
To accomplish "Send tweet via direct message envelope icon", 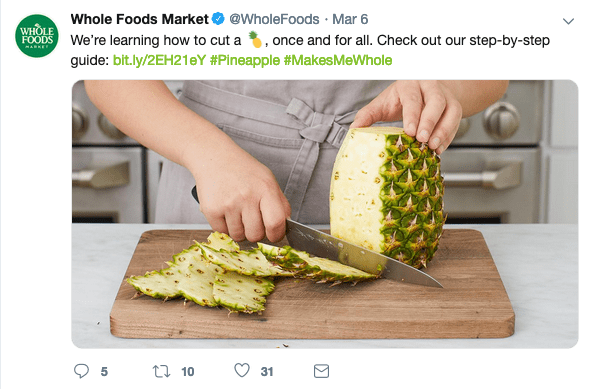I will [x=321, y=371].
